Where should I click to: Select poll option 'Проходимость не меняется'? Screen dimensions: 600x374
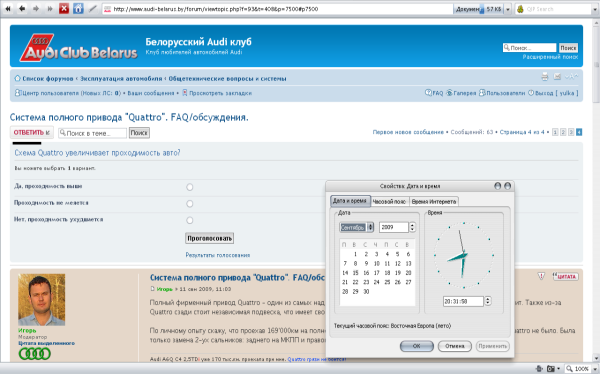click(189, 204)
